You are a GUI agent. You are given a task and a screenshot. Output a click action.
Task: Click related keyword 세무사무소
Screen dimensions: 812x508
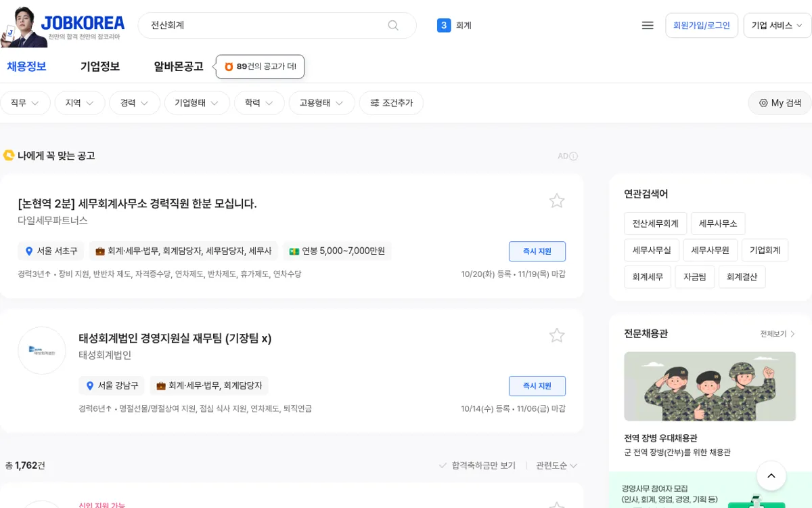[x=718, y=223]
